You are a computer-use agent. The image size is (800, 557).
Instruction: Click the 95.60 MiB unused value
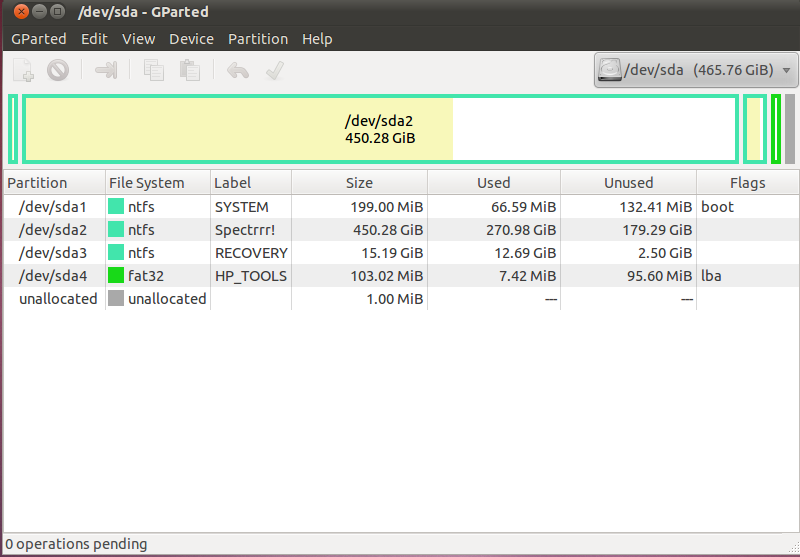click(x=659, y=276)
